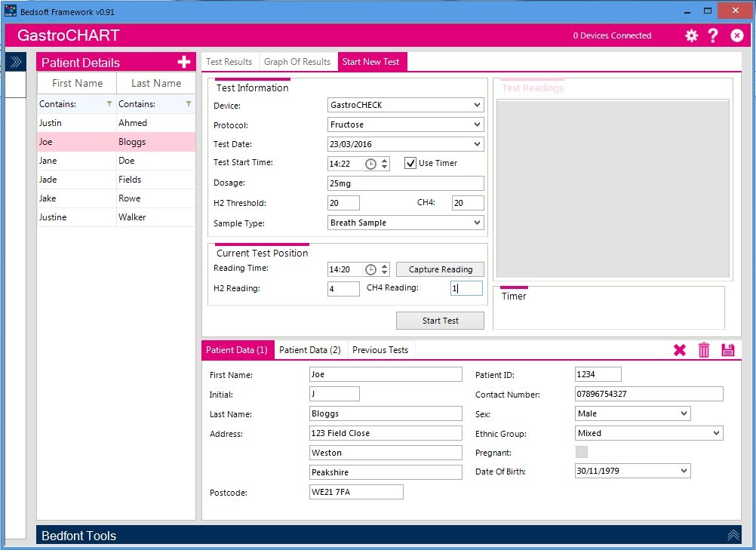Click the Start Test button
Screen dimensions: 756x550
pos(440,321)
